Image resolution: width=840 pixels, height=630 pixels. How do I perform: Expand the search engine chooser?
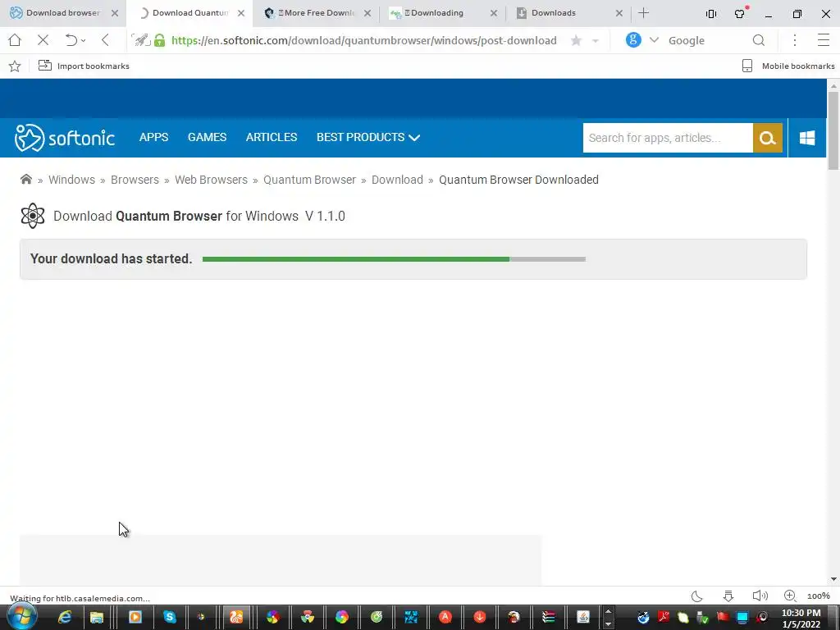[x=654, y=40]
